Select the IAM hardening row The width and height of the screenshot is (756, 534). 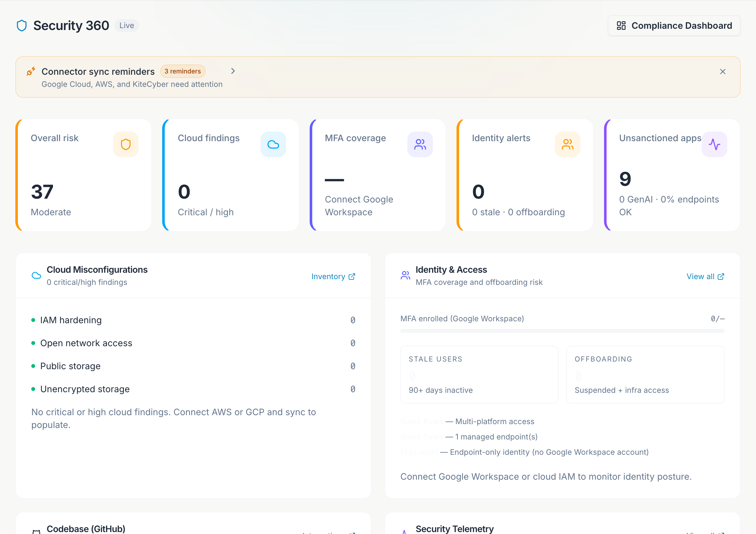point(193,320)
